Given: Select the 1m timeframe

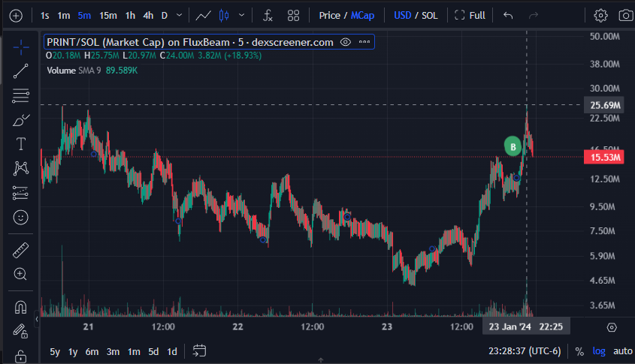Looking at the screenshot, I should (64, 16).
